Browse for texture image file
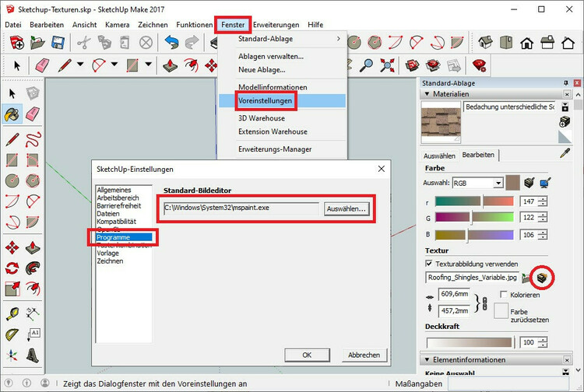 tap(526, 278)
